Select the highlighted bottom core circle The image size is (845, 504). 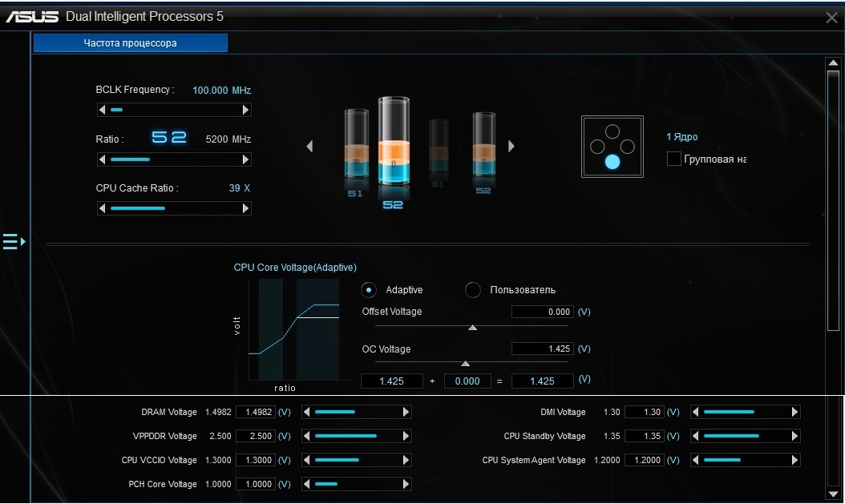613,162
